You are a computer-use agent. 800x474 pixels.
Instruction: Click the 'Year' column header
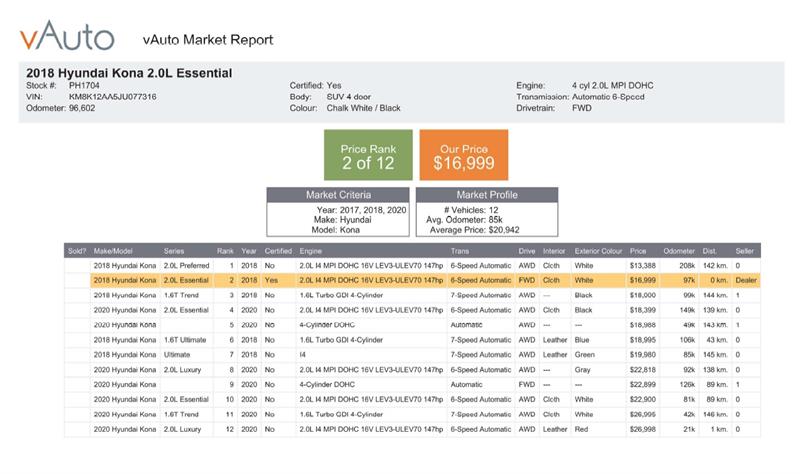(249, 251)
